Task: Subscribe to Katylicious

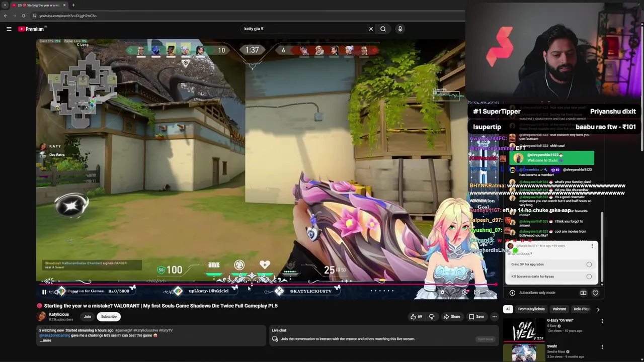Action: (x=109, y=317)
